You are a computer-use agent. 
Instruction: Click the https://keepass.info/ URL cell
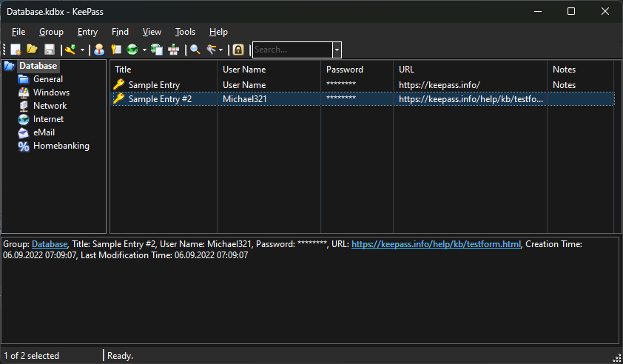tap(440, 85)
